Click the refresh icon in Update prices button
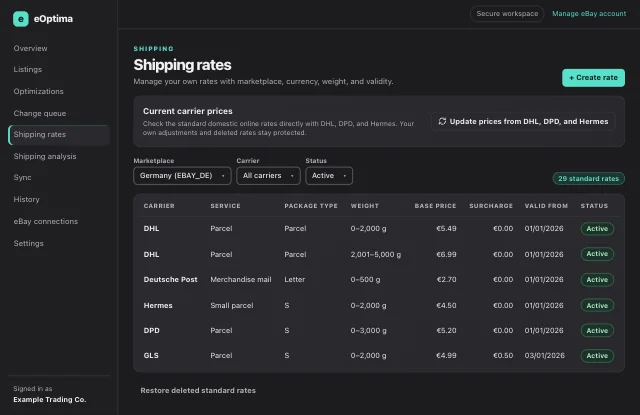640x415 pixels. [x=442, y=121]
